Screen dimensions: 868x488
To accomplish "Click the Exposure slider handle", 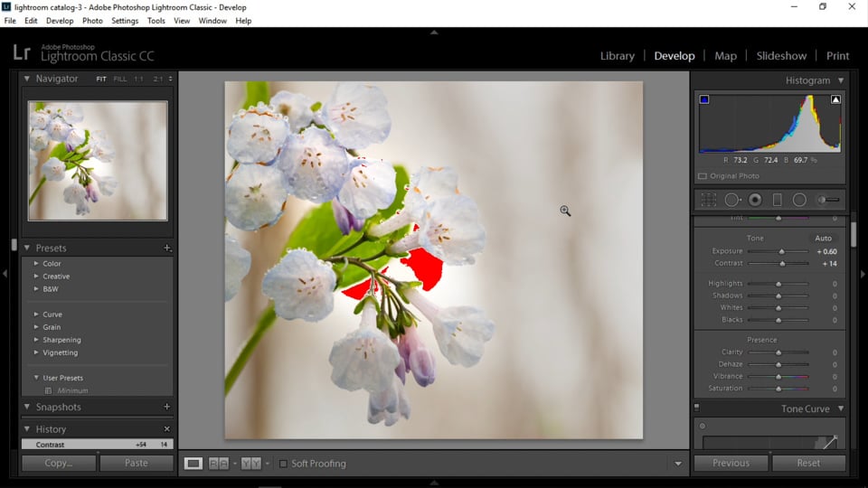I will 781,251.
